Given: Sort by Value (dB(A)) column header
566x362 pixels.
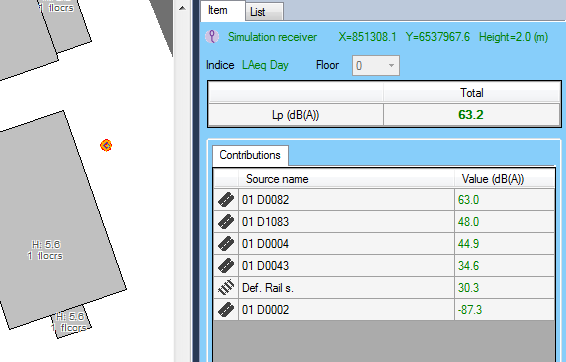Looking at the screenshot, I should click(x=504, y=179).
